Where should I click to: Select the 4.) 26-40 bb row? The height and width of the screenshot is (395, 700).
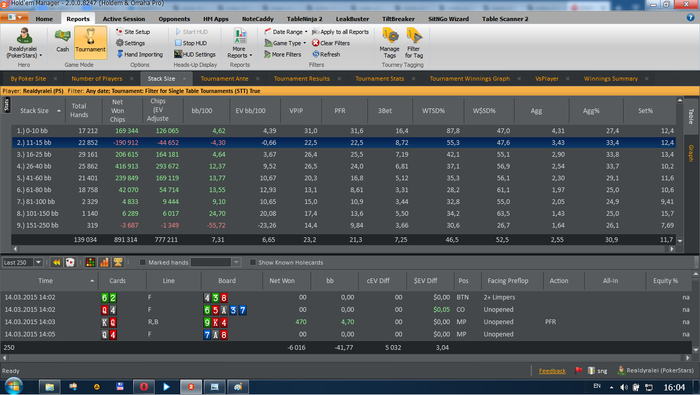point(343,166)
